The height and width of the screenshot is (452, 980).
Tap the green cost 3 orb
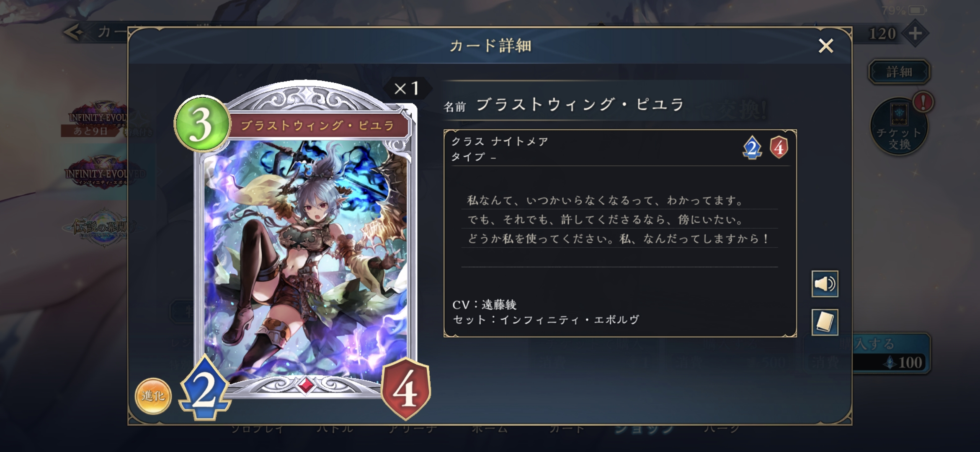click(x=202, y=124)
